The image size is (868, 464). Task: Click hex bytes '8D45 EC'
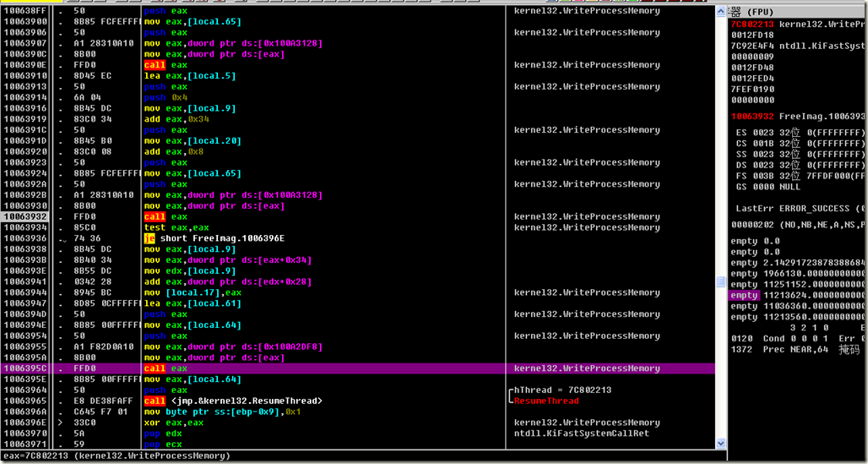pos(92,76)
